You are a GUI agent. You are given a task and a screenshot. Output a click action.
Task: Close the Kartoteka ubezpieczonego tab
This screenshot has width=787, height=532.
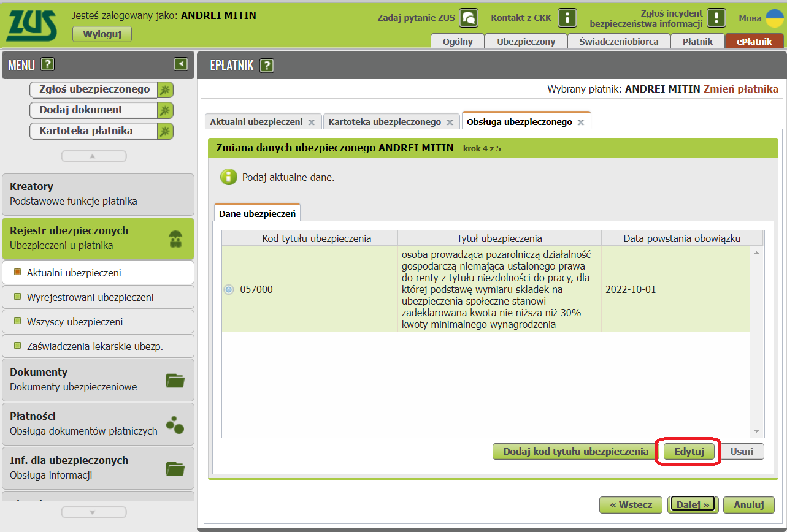click(x=451, y=123)
